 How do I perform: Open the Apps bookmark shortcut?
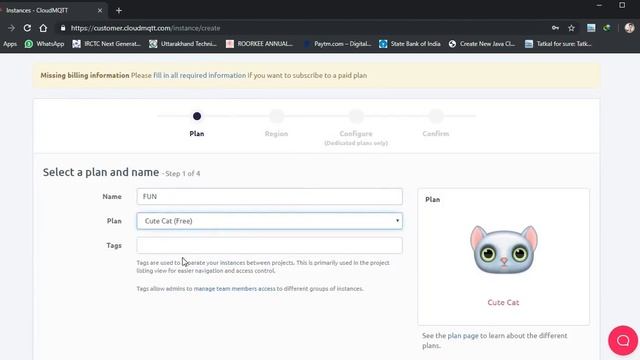click(10, 44)
